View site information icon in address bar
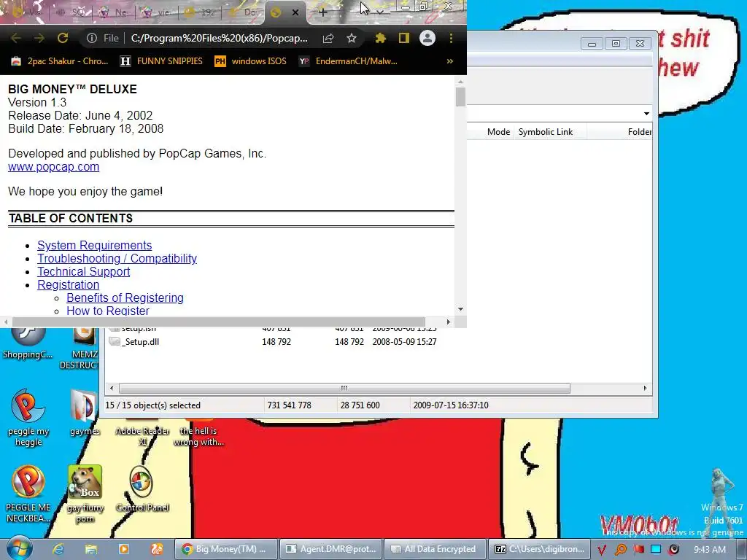Viewport: 747px width, 560px height. pyautogui.click(x=92, y=38)
